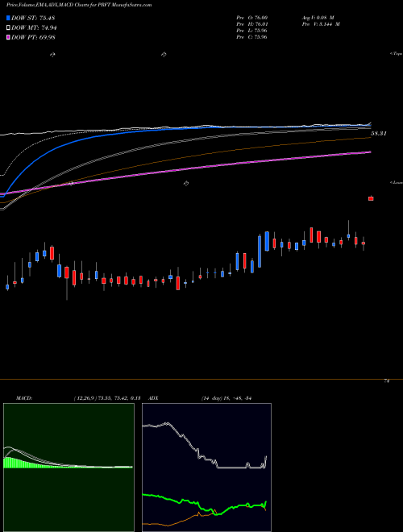Image resolution: width=403 pixels, height=532 pixels.
Task: Click the latest red candlestick at far right
Action: [371, 198]
